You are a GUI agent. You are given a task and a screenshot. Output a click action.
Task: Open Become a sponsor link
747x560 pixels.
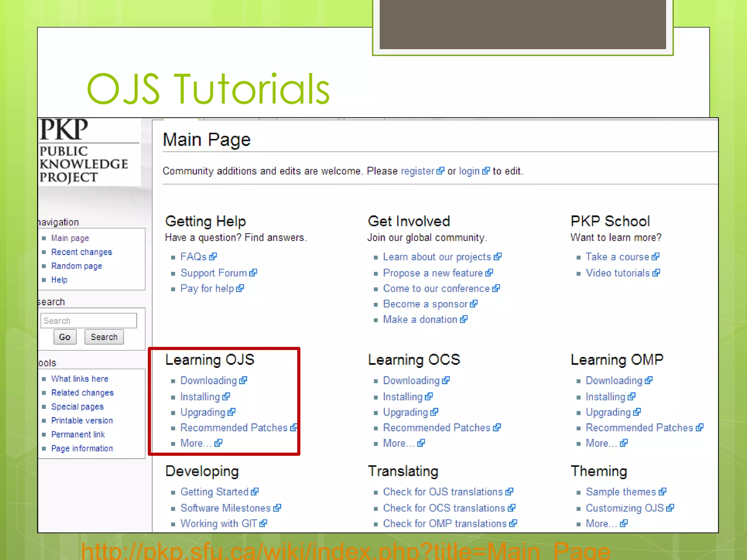[x=425, y=304]
